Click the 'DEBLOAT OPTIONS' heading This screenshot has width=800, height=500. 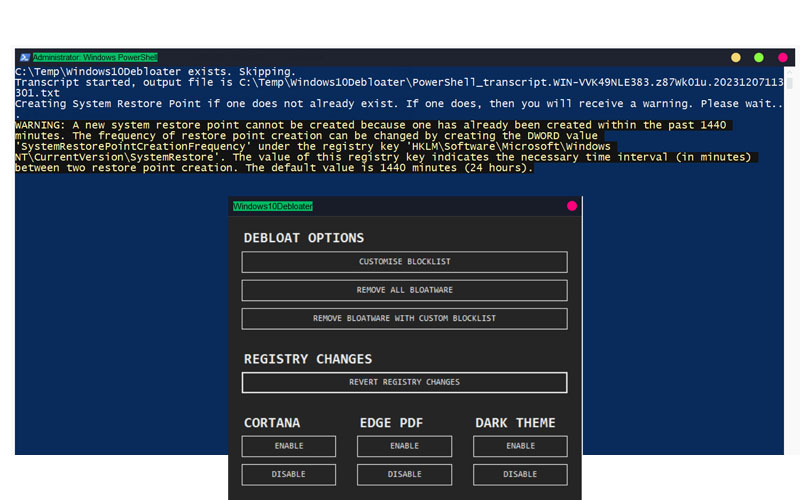[x=304, y=238]
